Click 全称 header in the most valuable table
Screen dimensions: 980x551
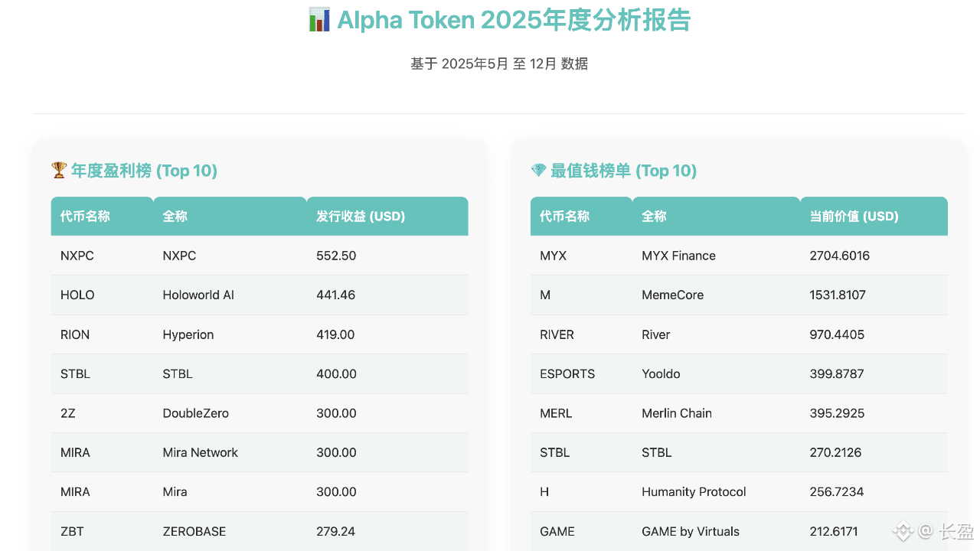pyautogui.click(x=654, y=217)
